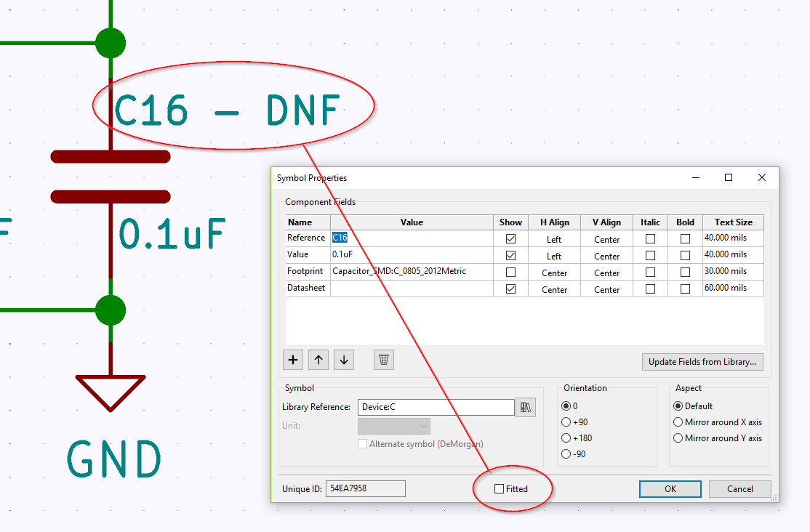
Task: Click the Value column header
Action: pos(412,222)
